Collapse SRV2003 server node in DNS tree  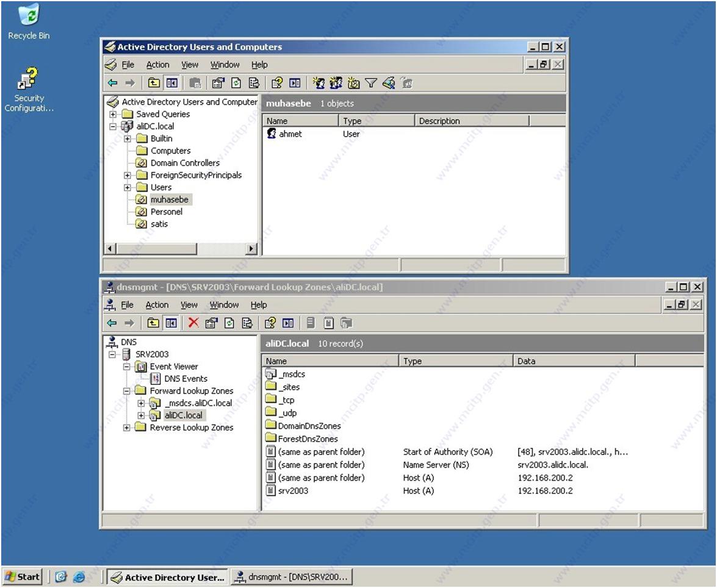(112, 354)
